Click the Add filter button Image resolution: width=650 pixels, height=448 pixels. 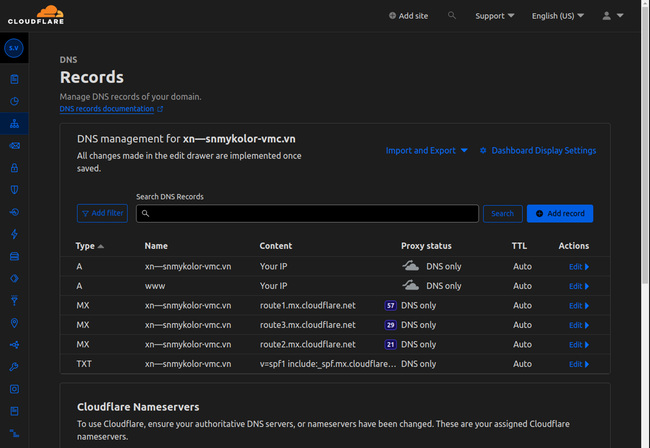click(102, 213)
